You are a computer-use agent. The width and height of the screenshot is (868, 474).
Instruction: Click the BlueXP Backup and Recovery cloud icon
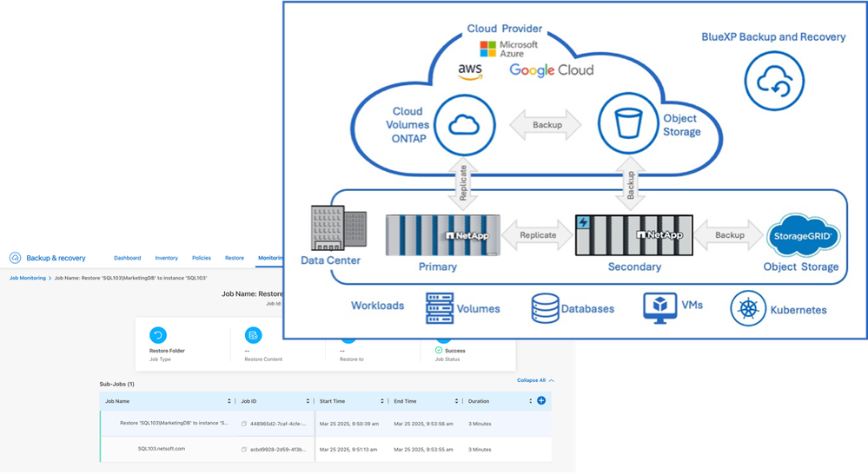pos(774,81)
